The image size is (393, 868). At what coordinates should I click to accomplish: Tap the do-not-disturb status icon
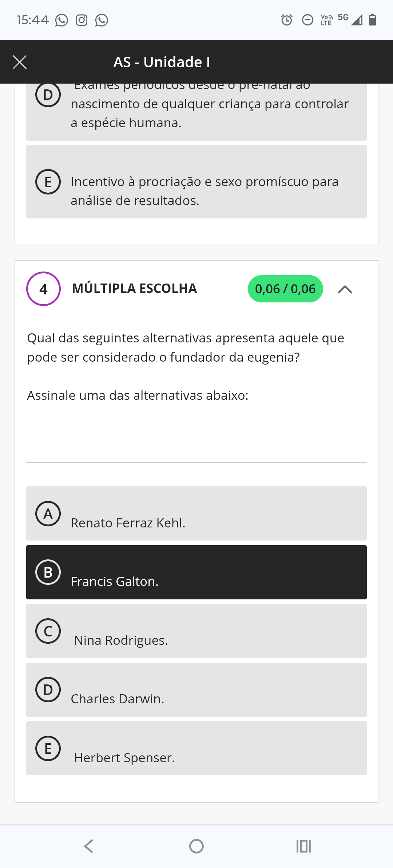(x=307, y=20)
